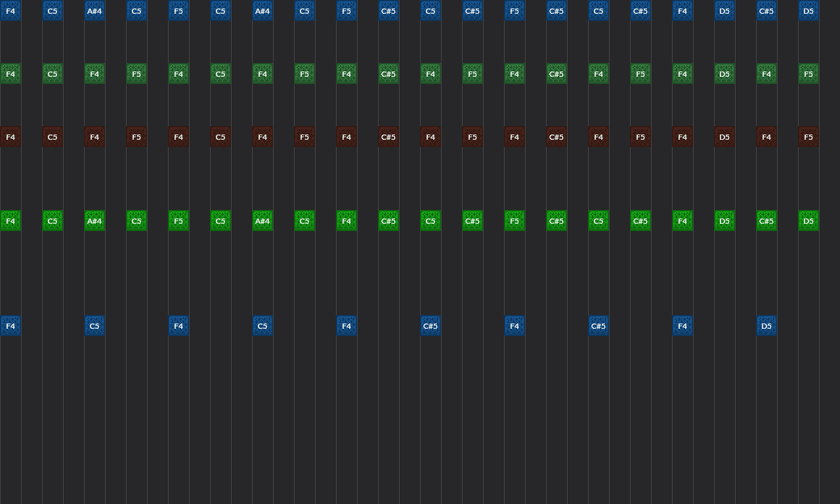Image resolution: width=840 pixels, height=504 pixels.
Task: Select the F5 note in the bright green row
Action: pos(178,220)
